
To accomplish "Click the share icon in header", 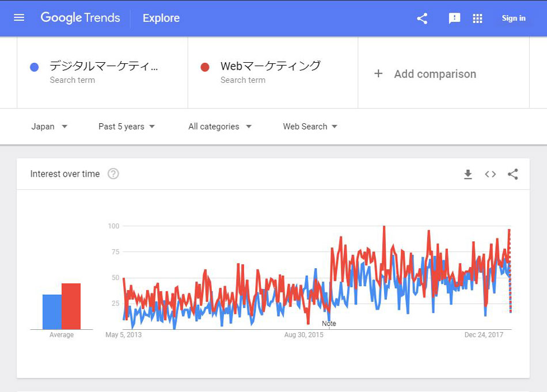I will (422, 18).
